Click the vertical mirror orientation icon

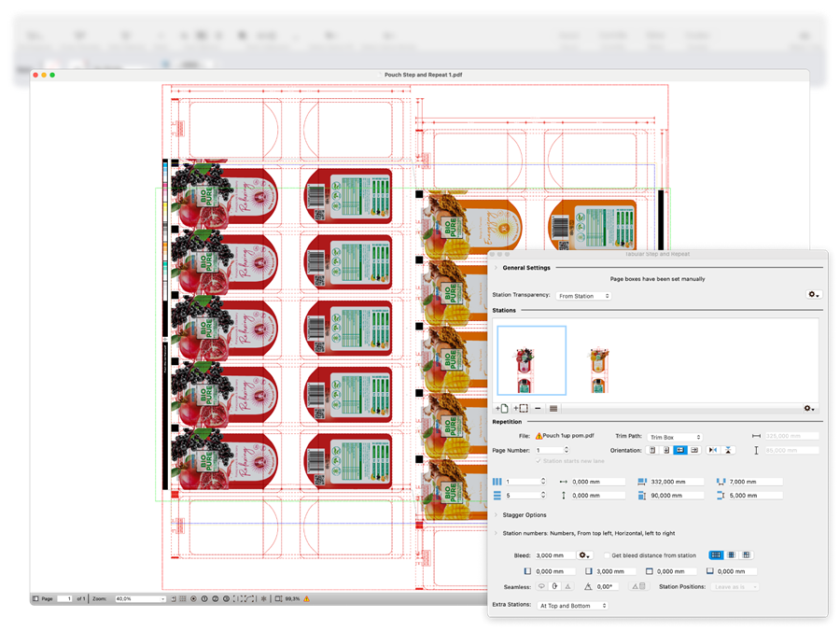728,450
